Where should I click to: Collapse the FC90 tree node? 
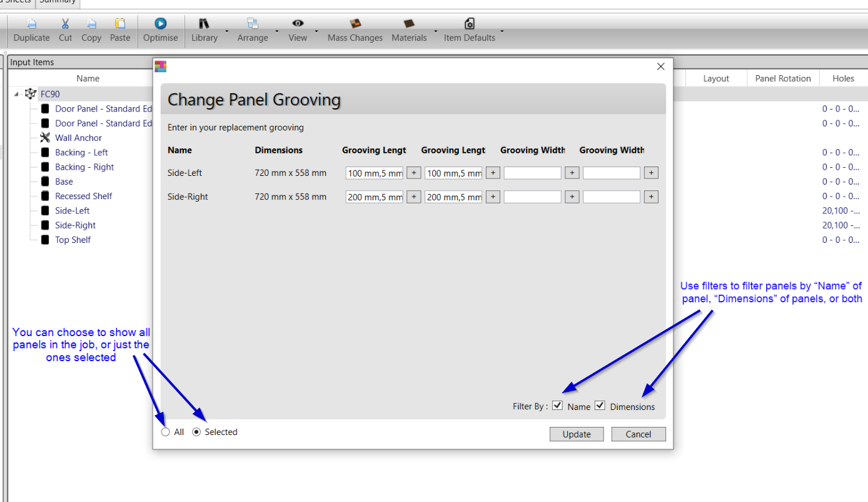tap(16, 94)
